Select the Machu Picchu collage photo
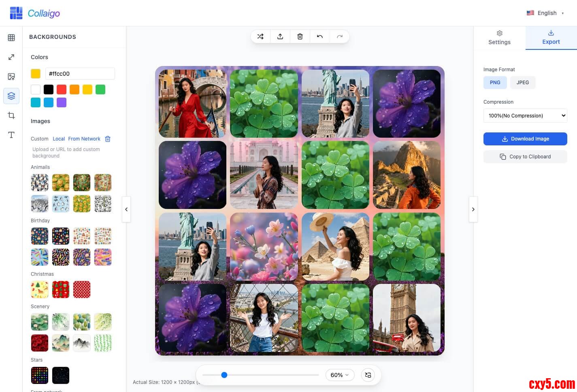The width and height of the screenshot is (577, 392). pyautogui.click(x=407, y=175)
